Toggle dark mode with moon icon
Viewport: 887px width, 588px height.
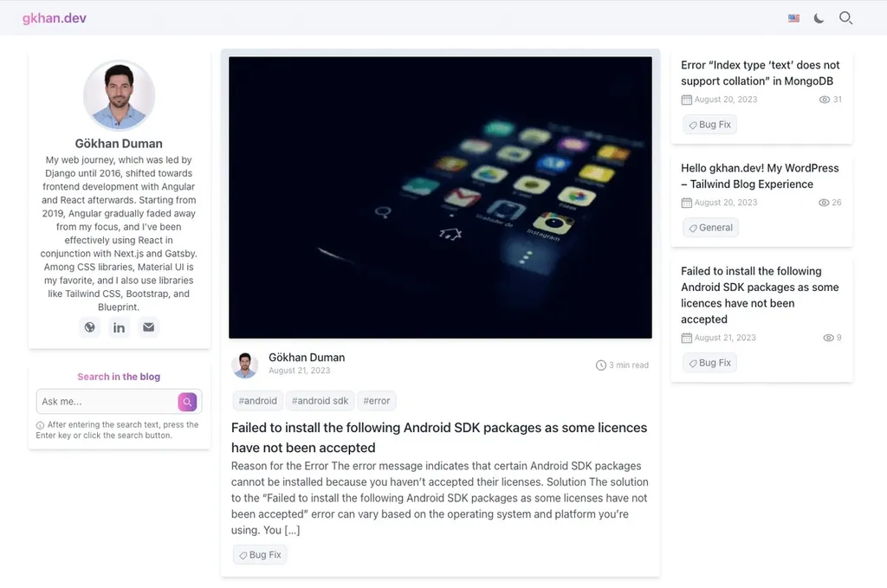819,18
